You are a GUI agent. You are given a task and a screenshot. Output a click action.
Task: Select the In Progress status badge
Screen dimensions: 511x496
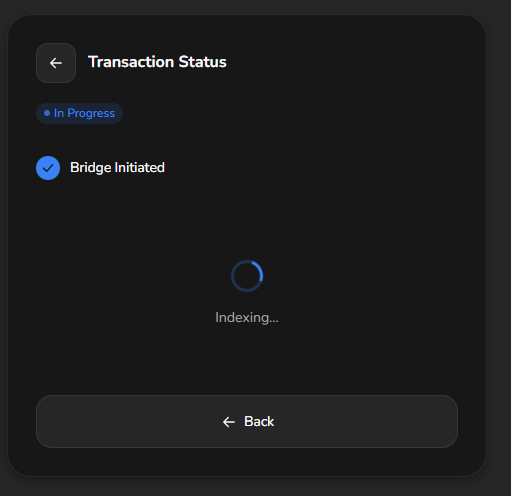point(79,113)
